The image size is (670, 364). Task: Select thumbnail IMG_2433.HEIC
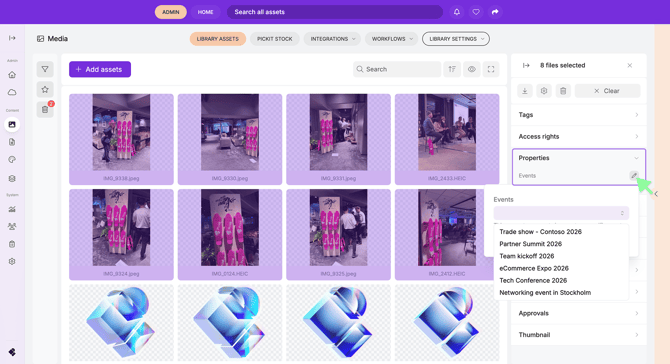tap(447, 139)
